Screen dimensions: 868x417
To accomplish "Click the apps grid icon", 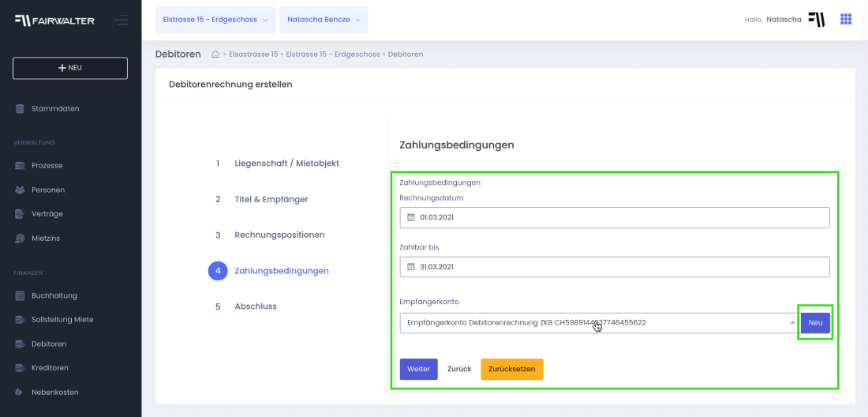I will tap(846, 20).
